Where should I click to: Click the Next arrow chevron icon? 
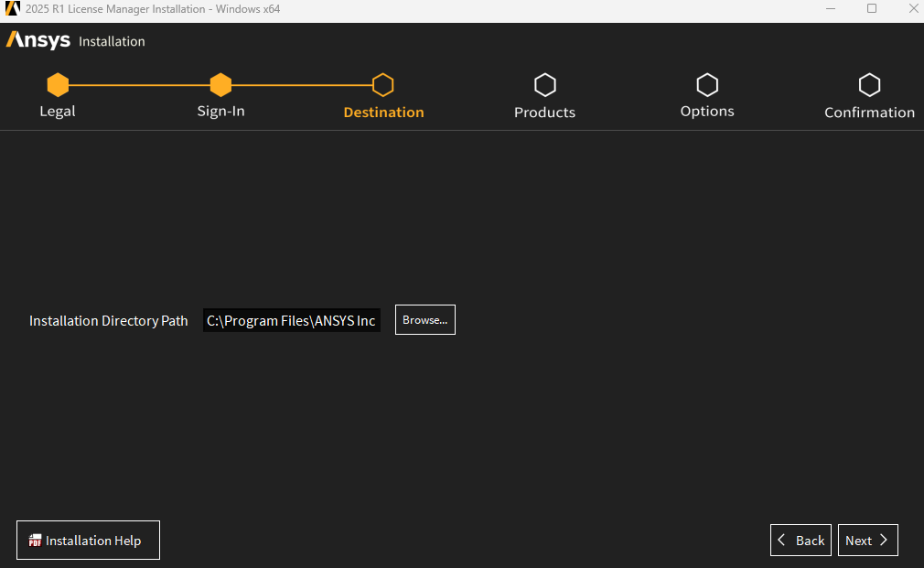tap(884, 540)
